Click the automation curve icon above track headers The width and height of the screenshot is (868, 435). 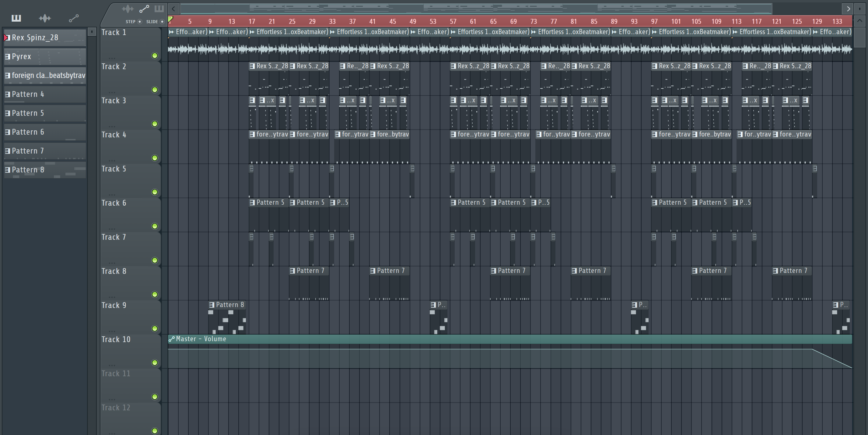click(x=144, y=9)
